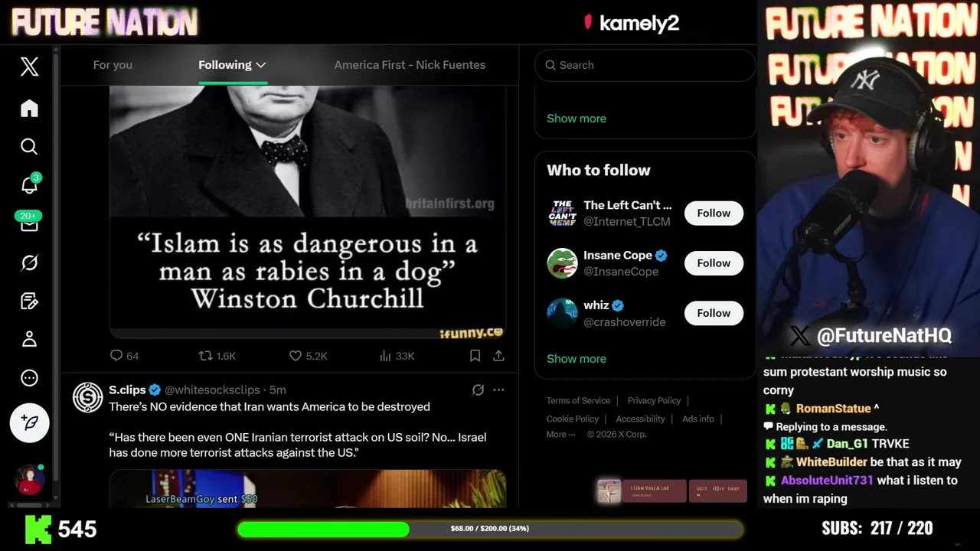Viewport: 980px width, 551px height.
Task: Open Explore search icon in sidebar
Action: pyautogui.click(x=29, y=146)
